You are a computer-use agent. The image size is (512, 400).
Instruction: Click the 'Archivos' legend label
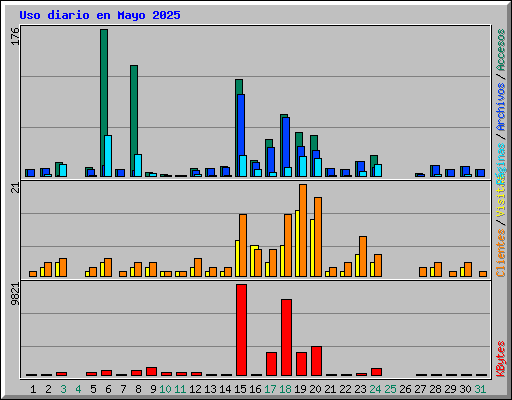tap(501, 107)
